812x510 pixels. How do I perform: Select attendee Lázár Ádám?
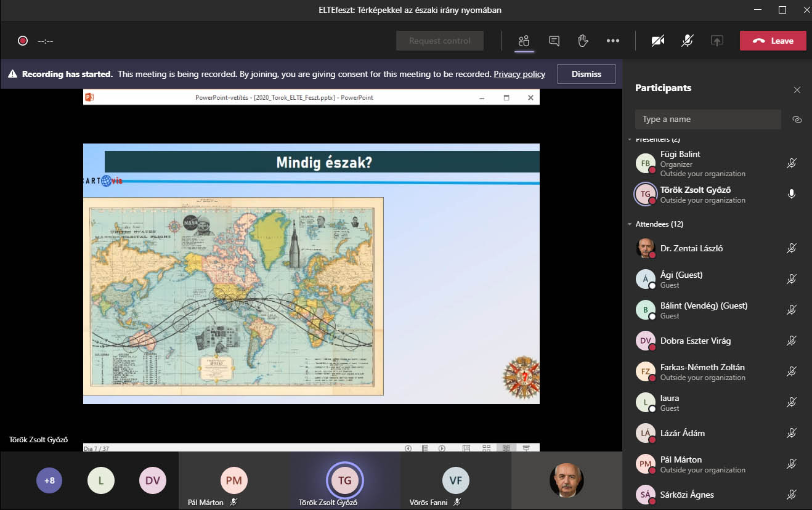tap(717, 433)
